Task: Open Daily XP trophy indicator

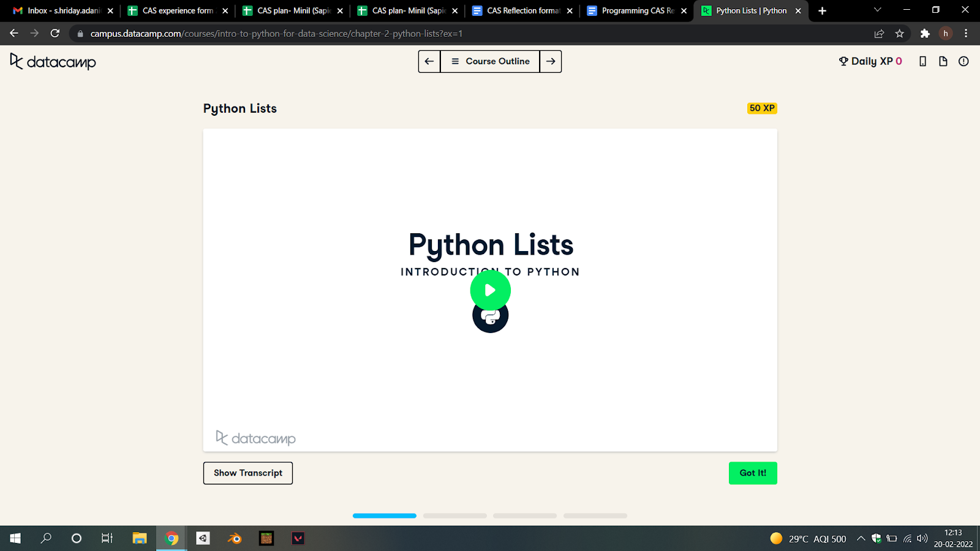Action: click(x=870, y=61)
